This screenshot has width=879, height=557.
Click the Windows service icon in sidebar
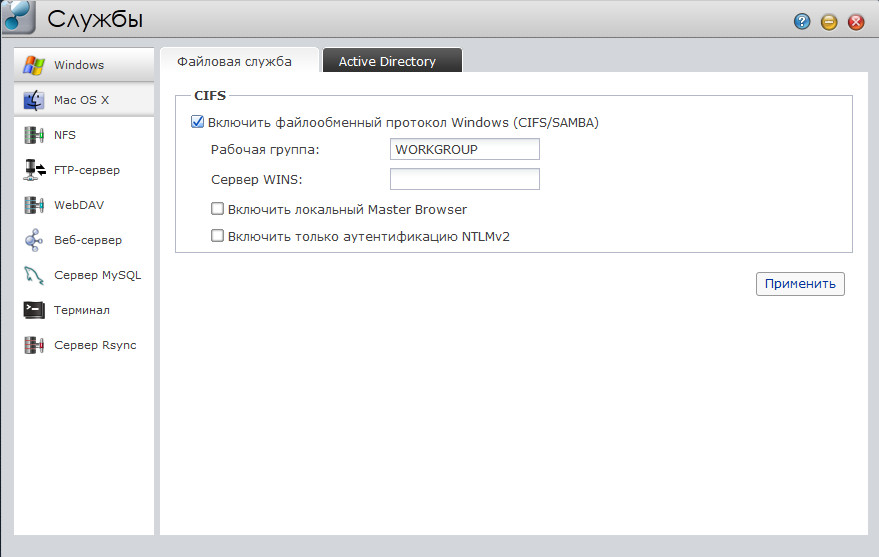(x=35, y=65)
